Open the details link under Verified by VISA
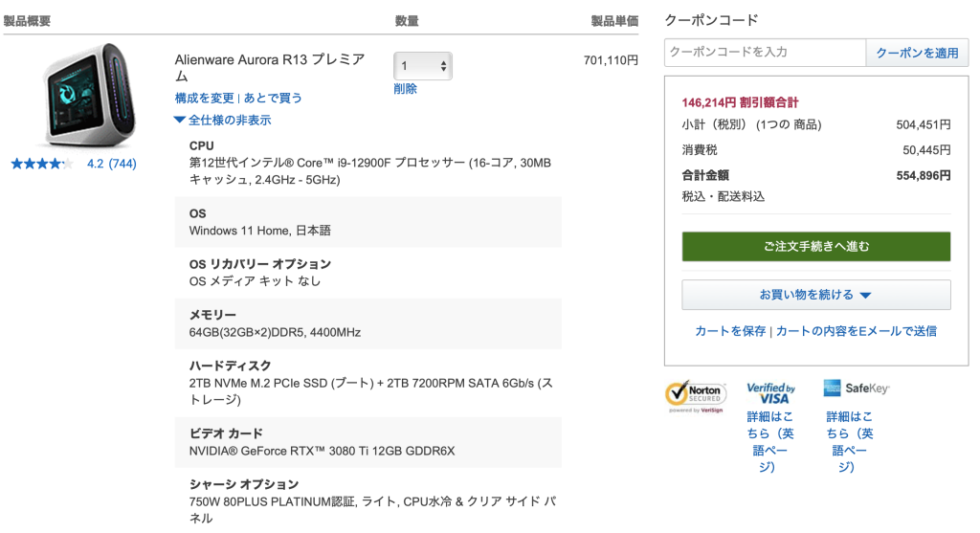980x533 pixels. [x=770, y=441]
